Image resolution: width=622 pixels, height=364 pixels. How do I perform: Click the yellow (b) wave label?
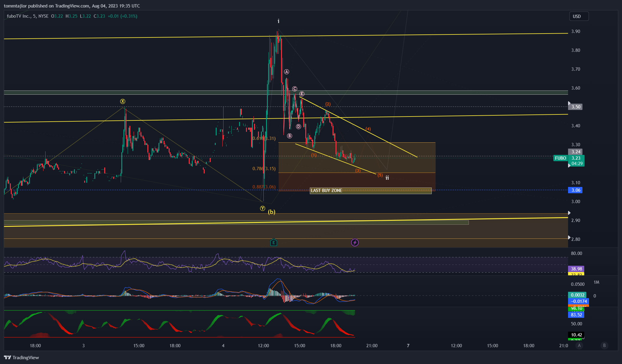click(271, 212)
